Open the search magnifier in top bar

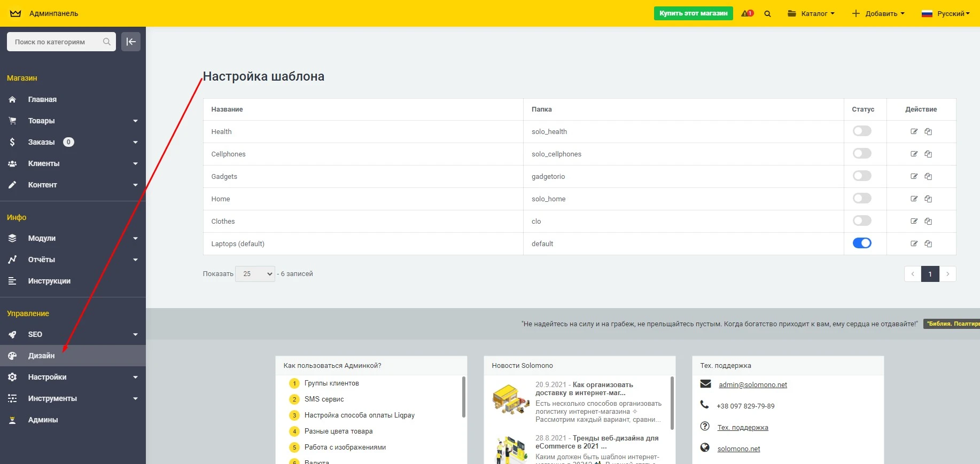[767, 14]
